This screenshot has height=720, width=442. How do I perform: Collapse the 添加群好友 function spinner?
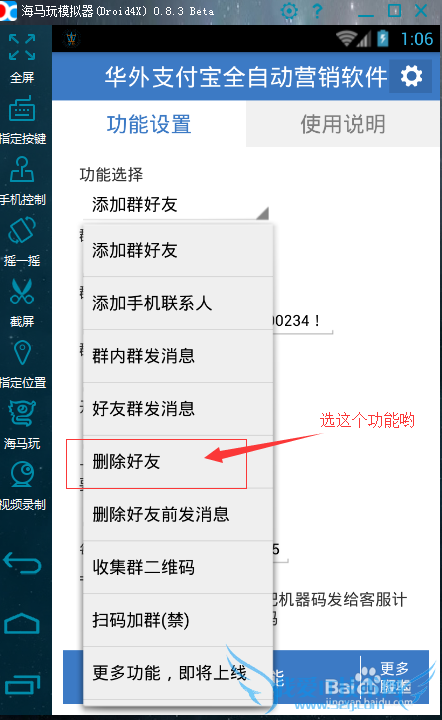[x=175, y=205]
